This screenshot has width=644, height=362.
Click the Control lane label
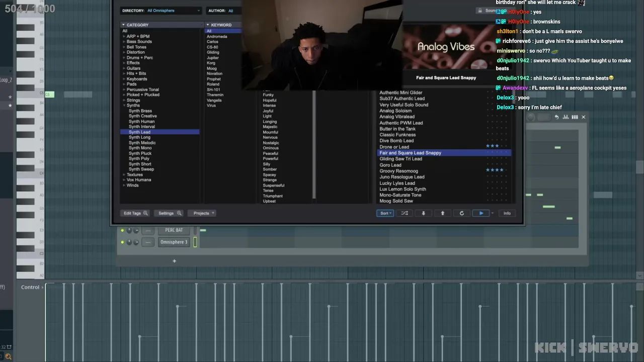point(30,287)
